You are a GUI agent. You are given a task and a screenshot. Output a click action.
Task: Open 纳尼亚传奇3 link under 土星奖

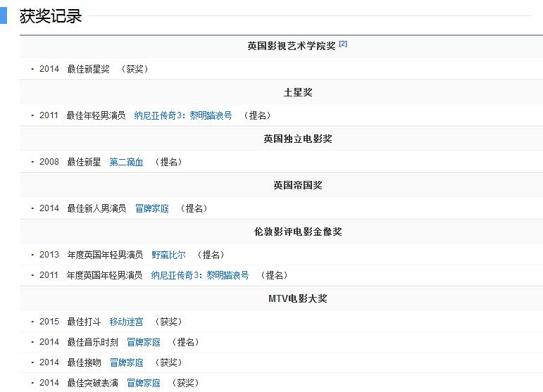pyautogui.click(x=183, y=115)
